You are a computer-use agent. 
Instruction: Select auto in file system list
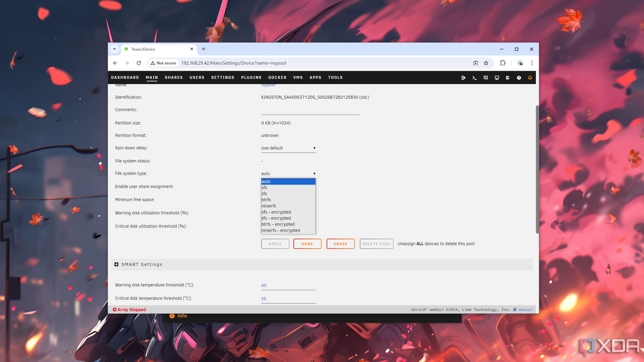coord(288,181)
